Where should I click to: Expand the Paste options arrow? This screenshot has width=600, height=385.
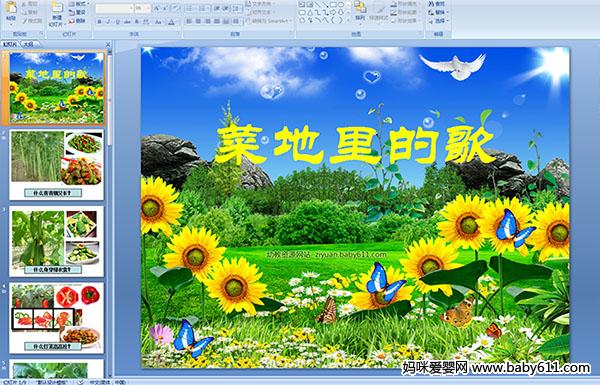(11, 24)
